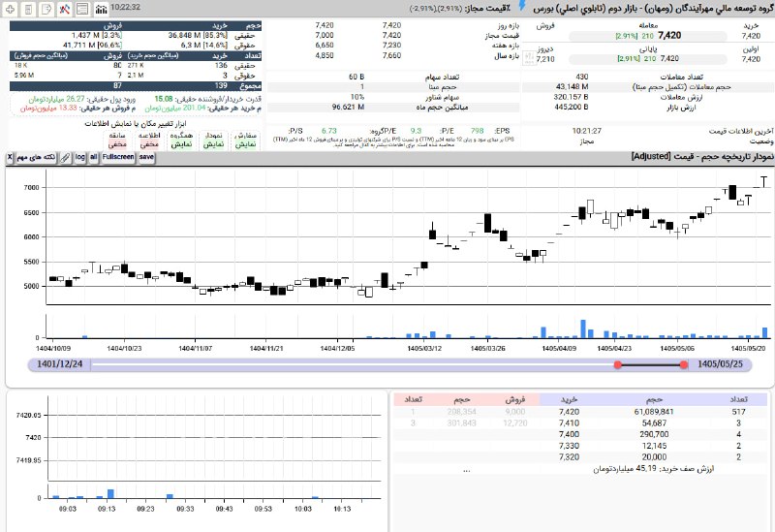The image size is (775, 532).
Task: Click the EPS value 798
Action: [x=477, y=131]
